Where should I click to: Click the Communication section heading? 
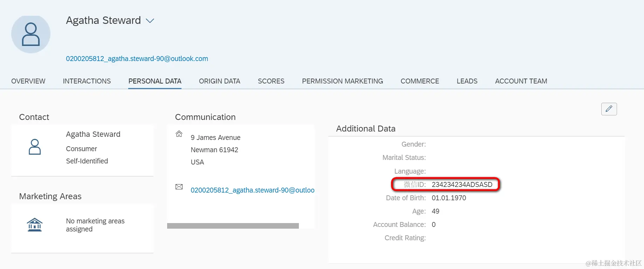tap(205, 117)
